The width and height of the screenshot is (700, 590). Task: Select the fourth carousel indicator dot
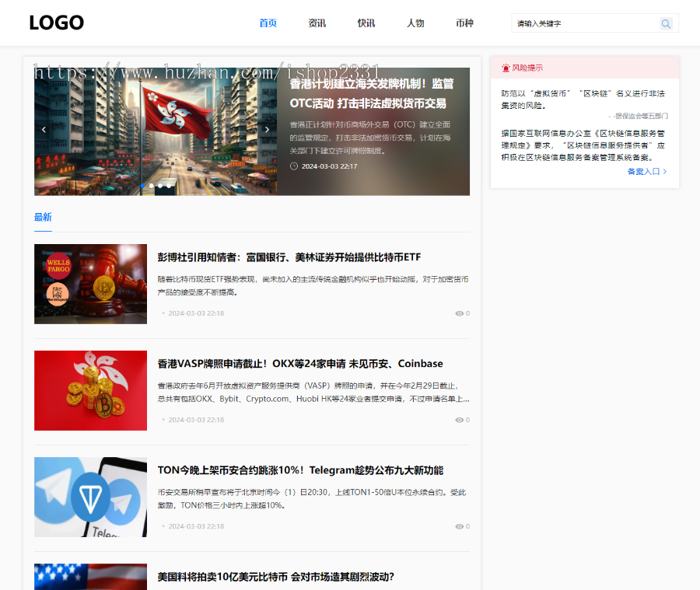169,186
